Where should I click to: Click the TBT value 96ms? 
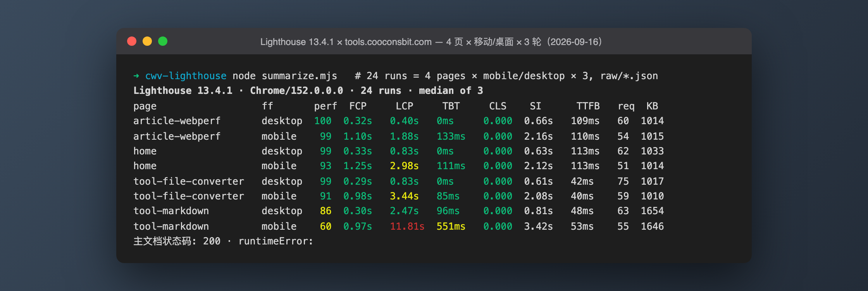pos(448,211)
